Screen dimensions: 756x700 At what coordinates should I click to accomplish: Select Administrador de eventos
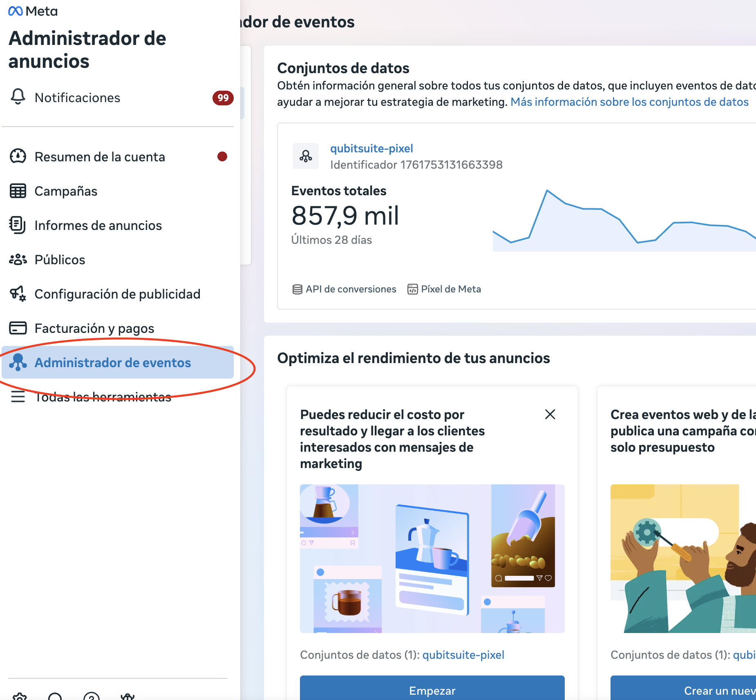(118, 362)
